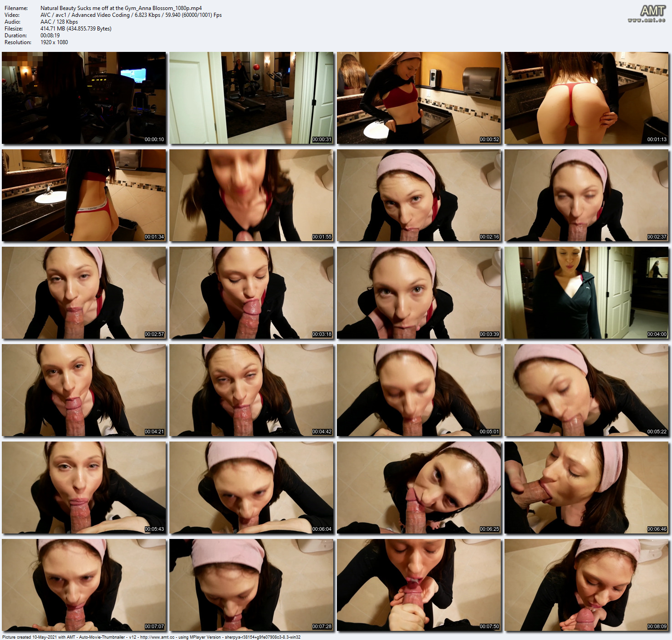Screen dimensions: 672x640
Task: Select the thumbnail with timestamp 00:00:31
Action: pos(251,98)
